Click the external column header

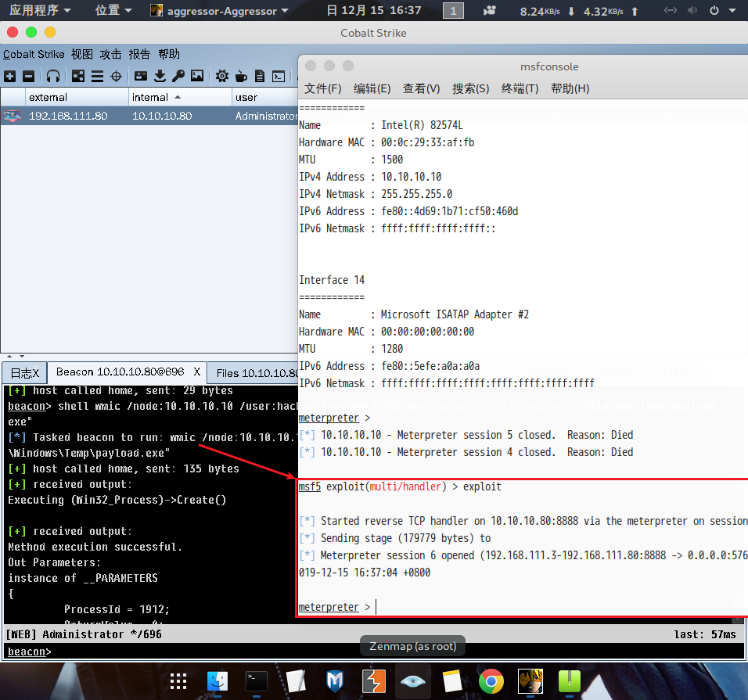pyautogui.click(x=77, y=97)
